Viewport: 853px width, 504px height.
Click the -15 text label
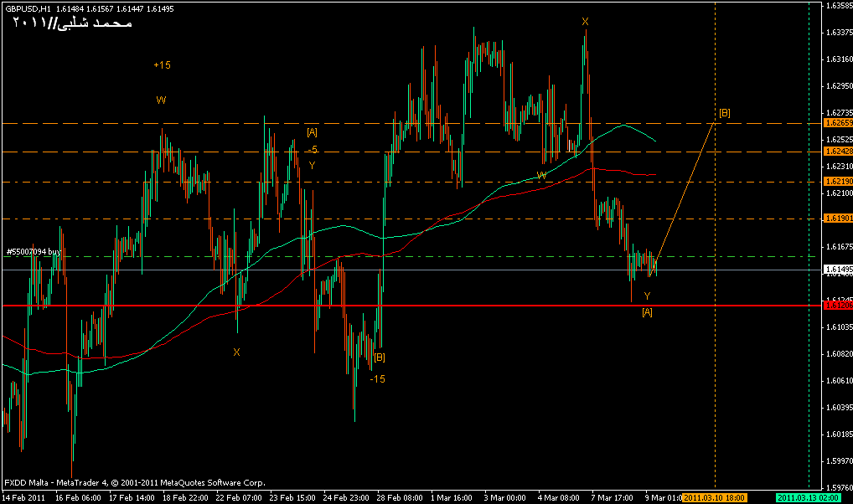point(378,379)
